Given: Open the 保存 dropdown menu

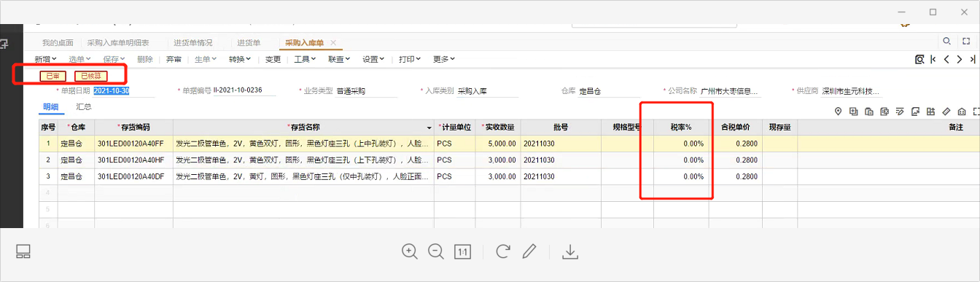Looking at the screenshot, I should (x=114, y=59).
